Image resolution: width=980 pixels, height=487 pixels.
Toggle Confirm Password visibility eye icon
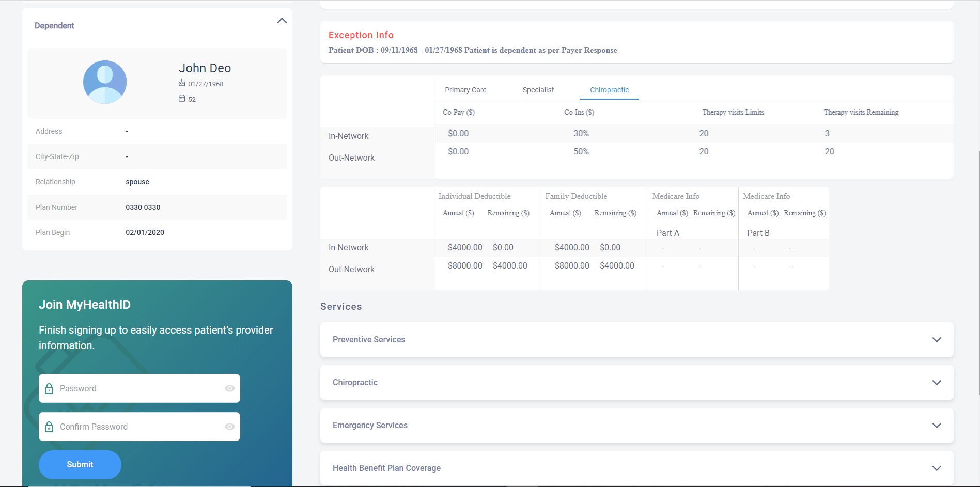(230, 427)
